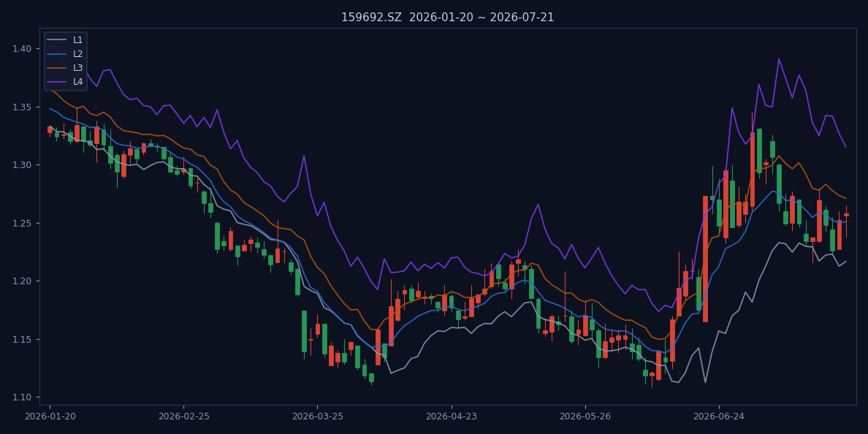The height and width of the screenshot is (434, 868).
Task: Click the 1.15 y-axis label
Action: click(x=22, y=339)
